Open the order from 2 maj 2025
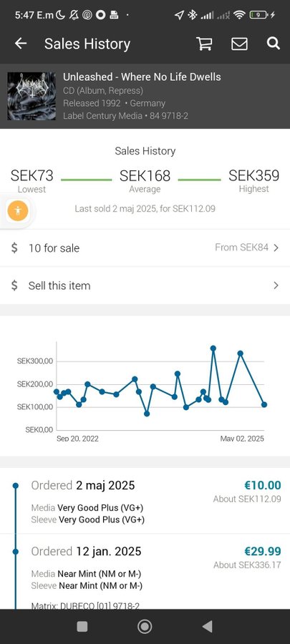This screenshot has width=290, height=644. tap(145, 501)
